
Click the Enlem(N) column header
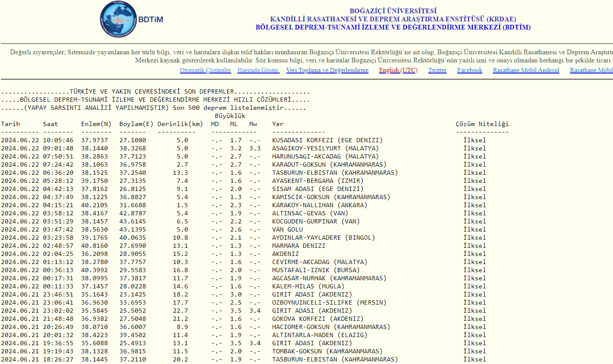pyautogui.click(x=96, y=124)
